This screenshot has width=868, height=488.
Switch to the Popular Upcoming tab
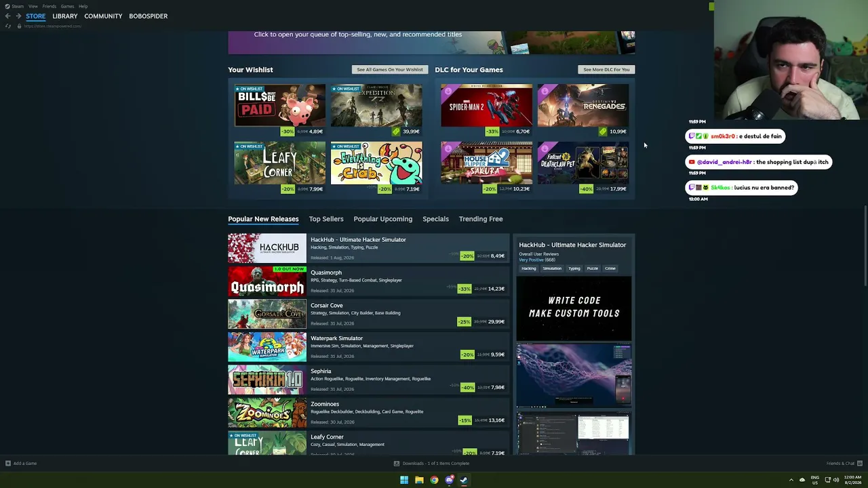[x=383, y=219]
